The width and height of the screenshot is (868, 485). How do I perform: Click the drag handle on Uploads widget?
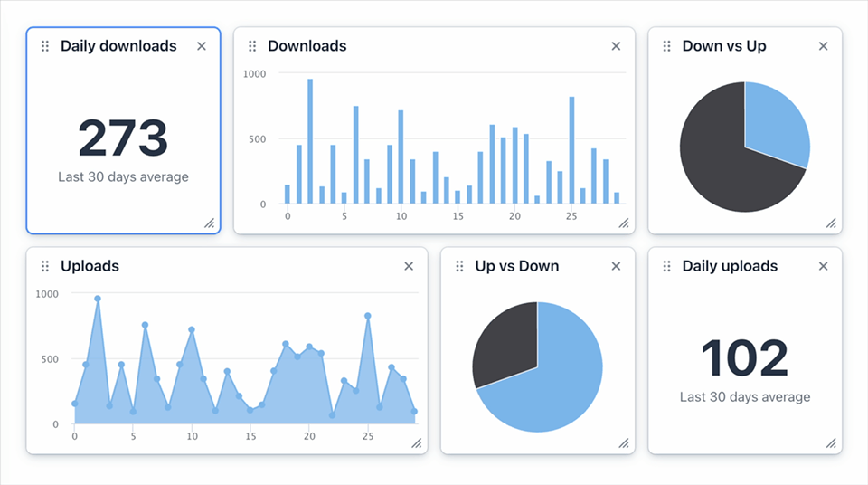45,266
